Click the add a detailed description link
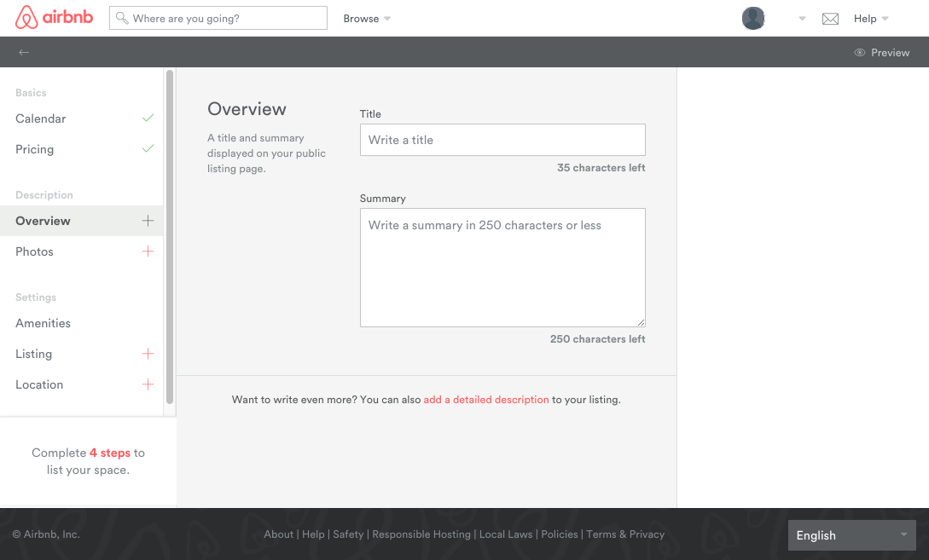 click(485, 399)
